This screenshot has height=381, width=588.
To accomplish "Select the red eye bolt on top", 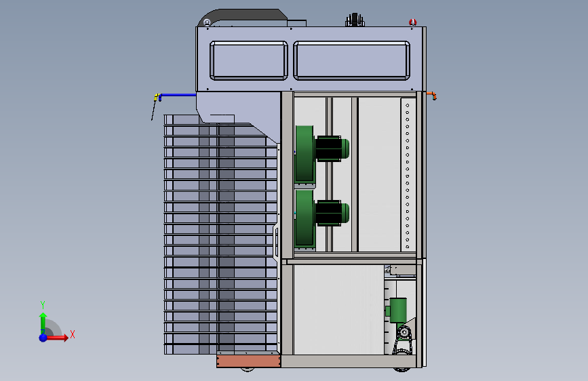I will pyautogui.click(x=412, y=22).
